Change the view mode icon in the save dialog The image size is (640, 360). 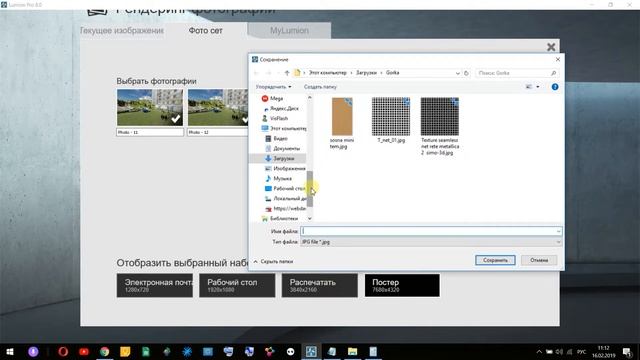[529, 87]
